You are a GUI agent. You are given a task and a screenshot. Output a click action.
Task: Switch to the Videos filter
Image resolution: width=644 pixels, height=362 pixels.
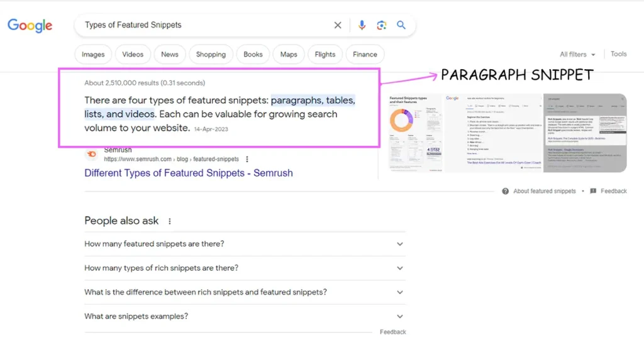click(x=133, y=54)
